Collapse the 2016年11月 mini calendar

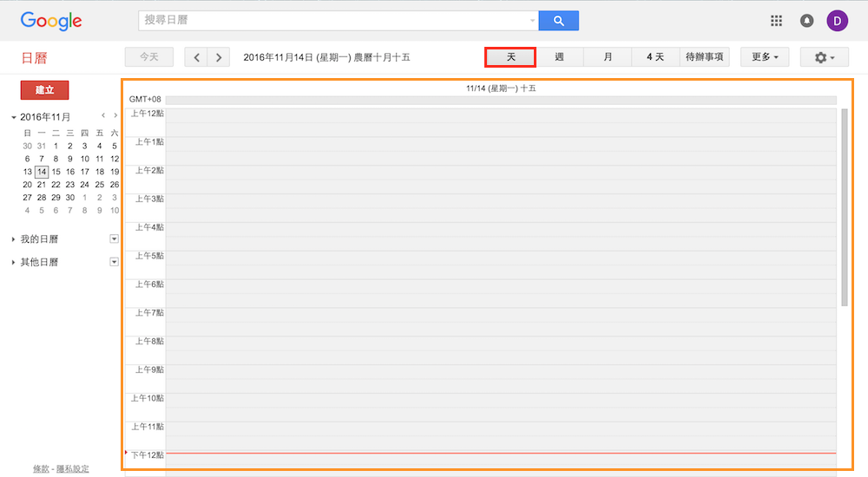click(x=14, y=117)
